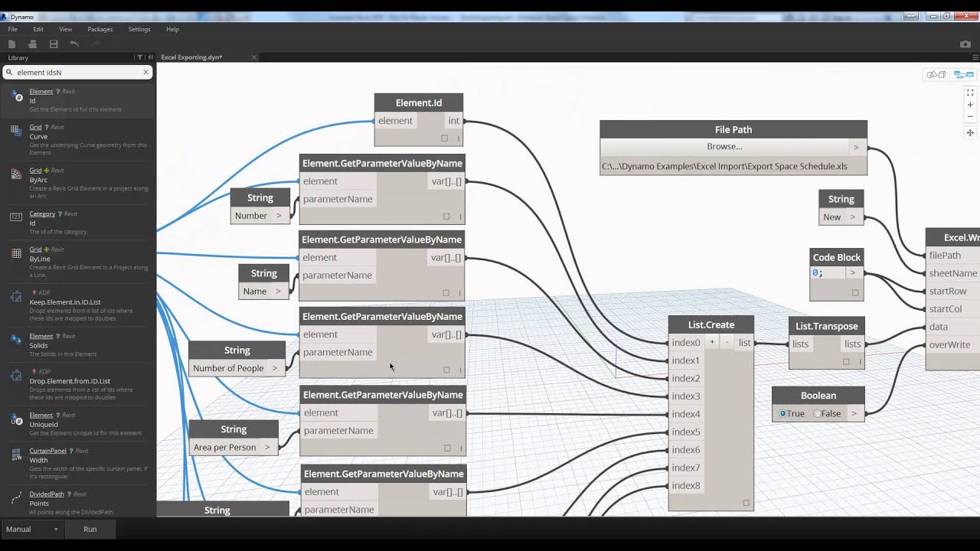Screen dimensions: 980x551
Task: Click the Undo arrow icon
Action: [73, 44]
